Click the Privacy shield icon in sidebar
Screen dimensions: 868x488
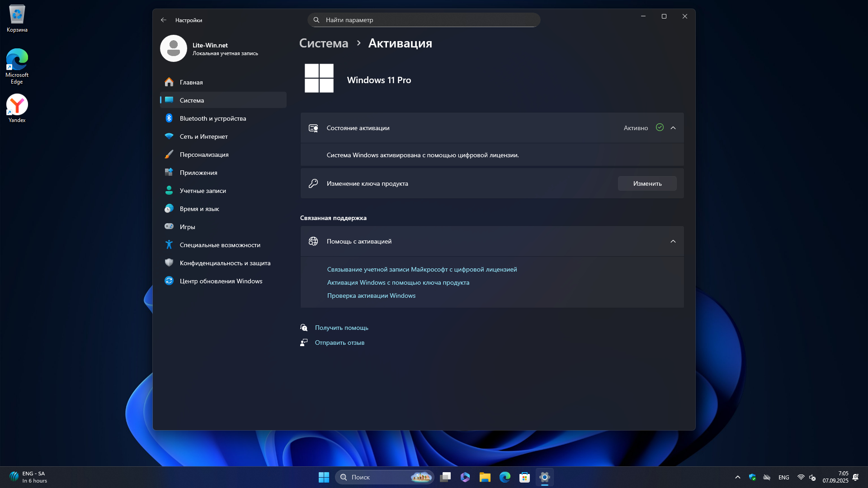[x=169, y=263]
